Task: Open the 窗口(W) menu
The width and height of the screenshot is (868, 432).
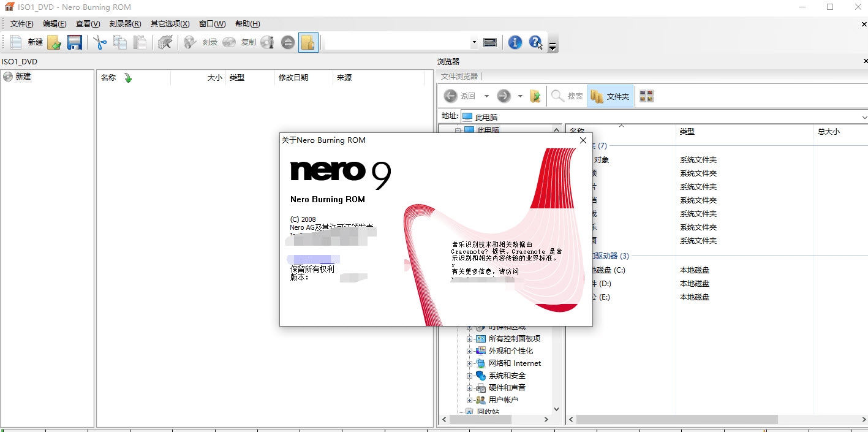Action: (x=212, y=24)
